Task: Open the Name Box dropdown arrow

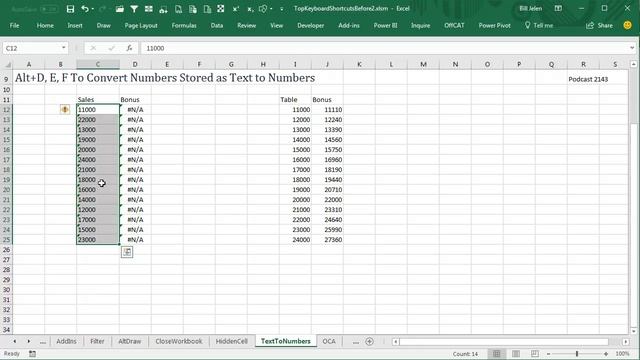Action: pyautogui.click(x=63, y=48)
